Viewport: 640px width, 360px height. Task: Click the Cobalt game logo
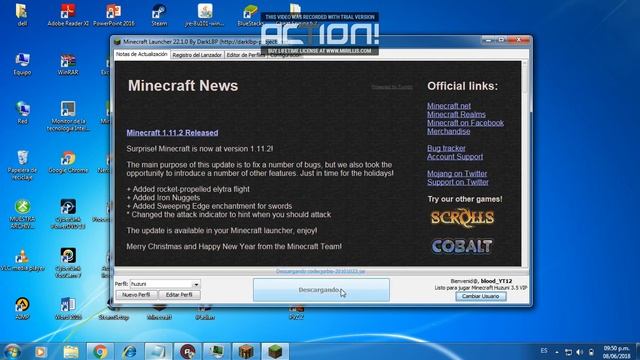pos(462,246)
